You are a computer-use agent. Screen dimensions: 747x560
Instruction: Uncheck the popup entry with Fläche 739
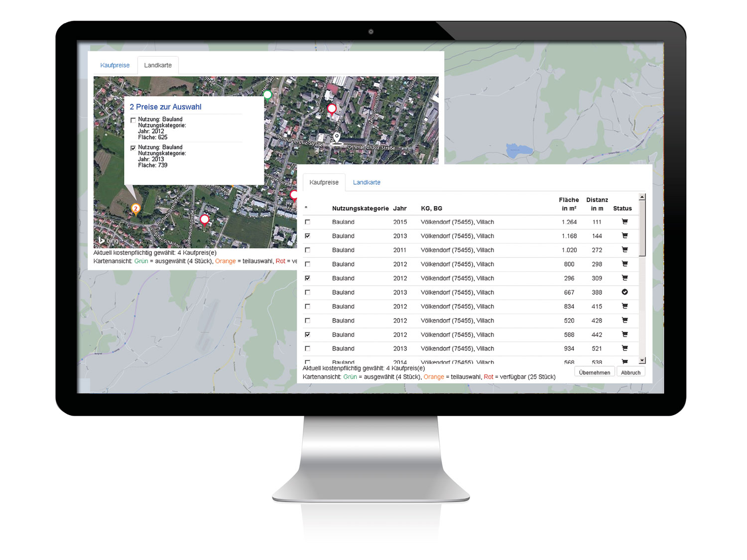point(133,148)
